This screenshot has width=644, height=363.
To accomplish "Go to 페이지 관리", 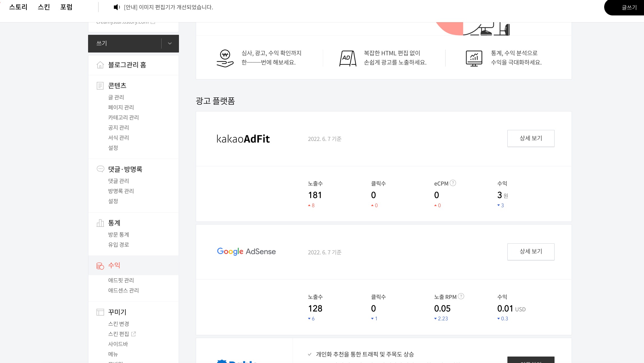I will pyautogui.click(x=121, y=107).
